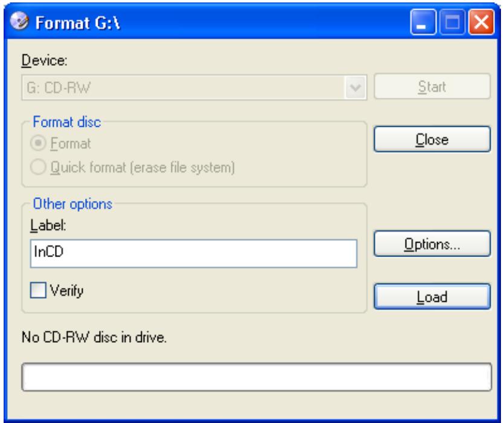504x423 pixels.
Task: Click the greyed-out maximize button
Action: click(x=452, y=22)
